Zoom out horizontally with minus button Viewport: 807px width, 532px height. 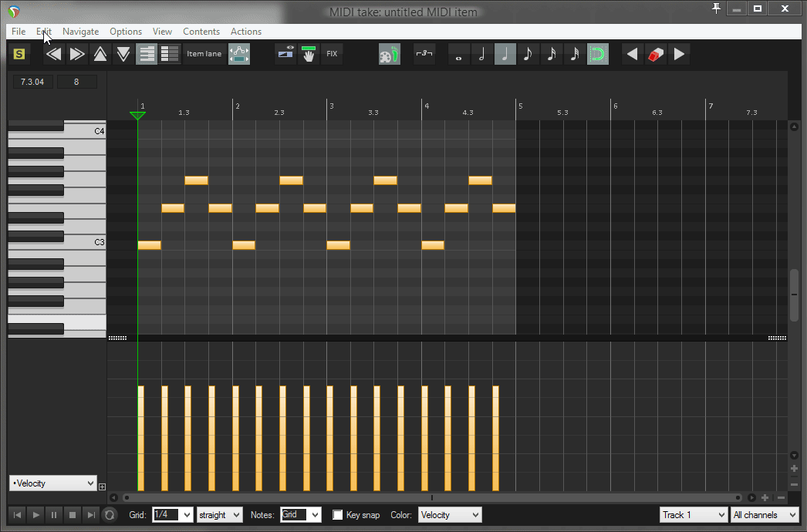(x=782, y=497)
